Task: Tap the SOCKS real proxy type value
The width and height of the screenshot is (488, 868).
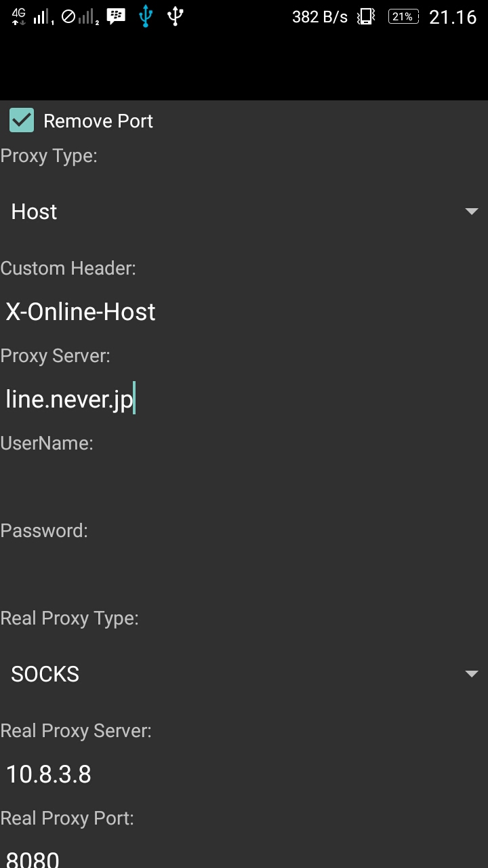Action: coord(45,674)
